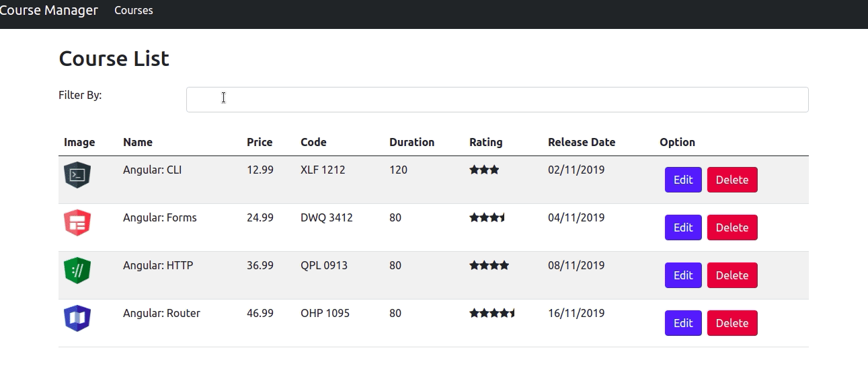Click the Option column header

coord(677,142)
